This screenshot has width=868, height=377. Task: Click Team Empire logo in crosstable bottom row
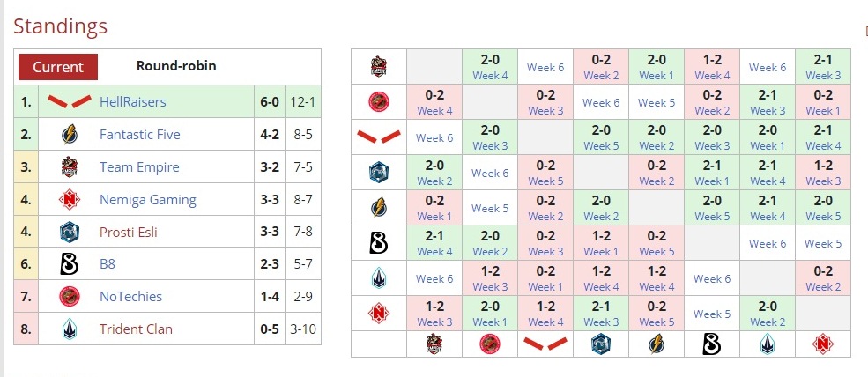[434, 344]
